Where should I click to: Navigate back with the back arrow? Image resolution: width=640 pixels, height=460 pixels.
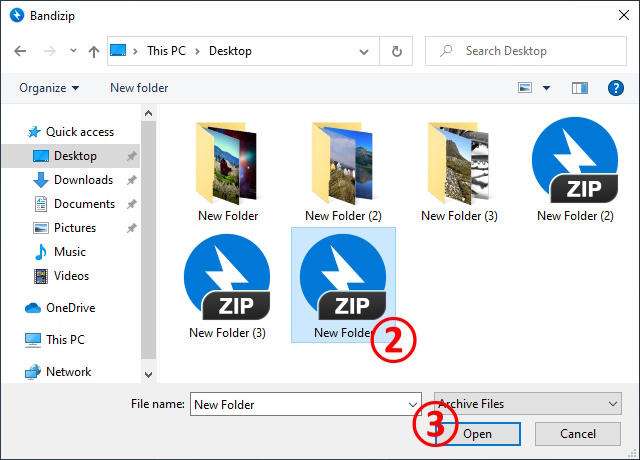click(21, 51)
